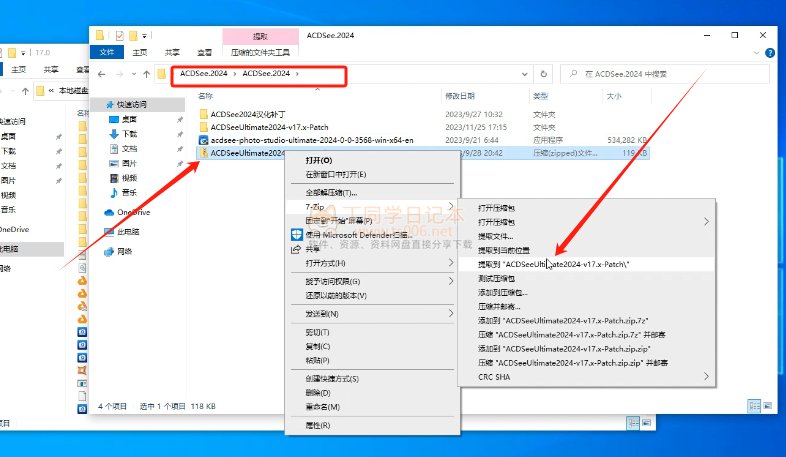Choose 提取到当前位置 in 7-Zip submenu

click(x=586, y=250)
